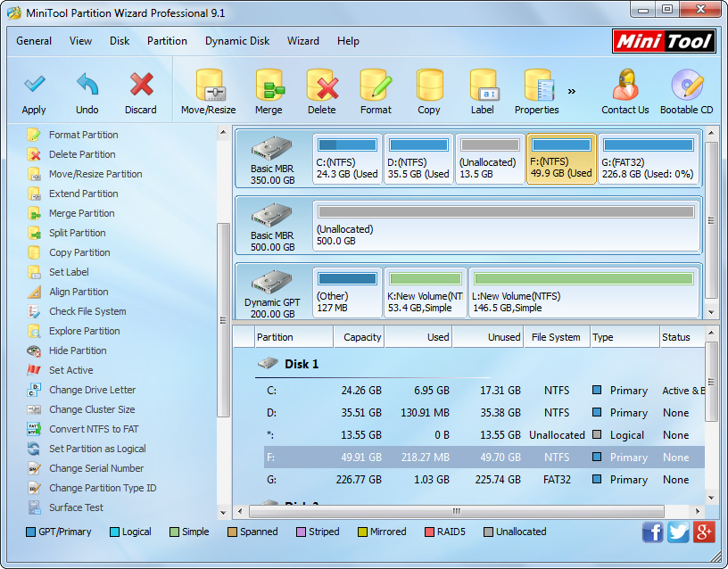The width and height of the screenshot is (728, 569).
Task: Click Change Partition Type ID link
Action: pos(103,488)
